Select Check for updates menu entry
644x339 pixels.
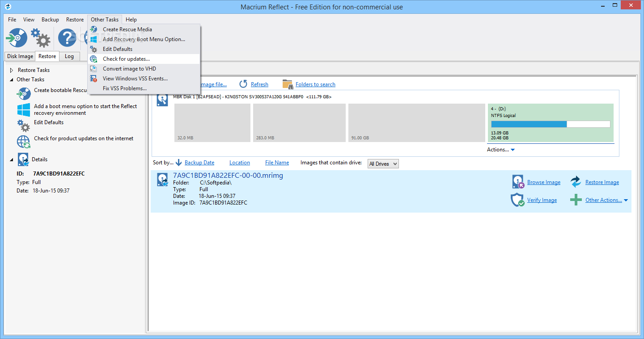pyautogui.click(x=144, y=59)
